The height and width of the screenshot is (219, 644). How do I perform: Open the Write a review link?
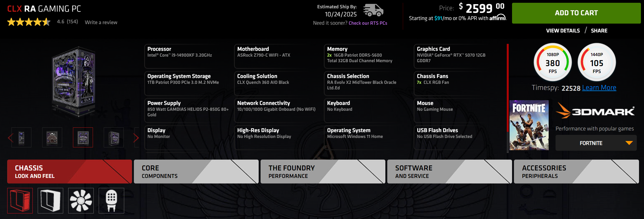tap(101, 22)
